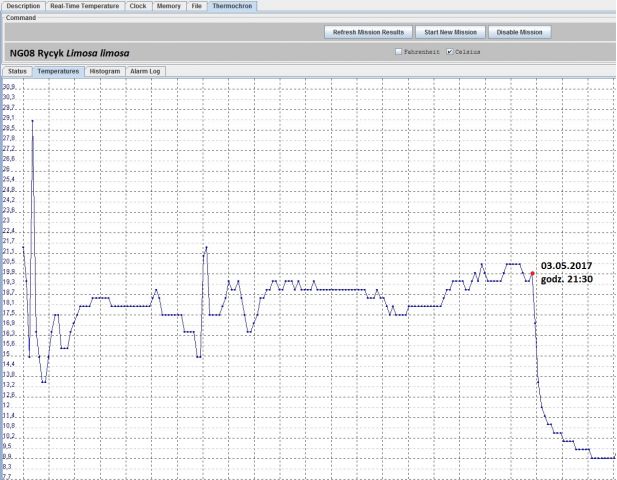The height and width of the screenshot is (480, 617).
Task: Toggle the Celsius checkbox
Action: (450, 51)
